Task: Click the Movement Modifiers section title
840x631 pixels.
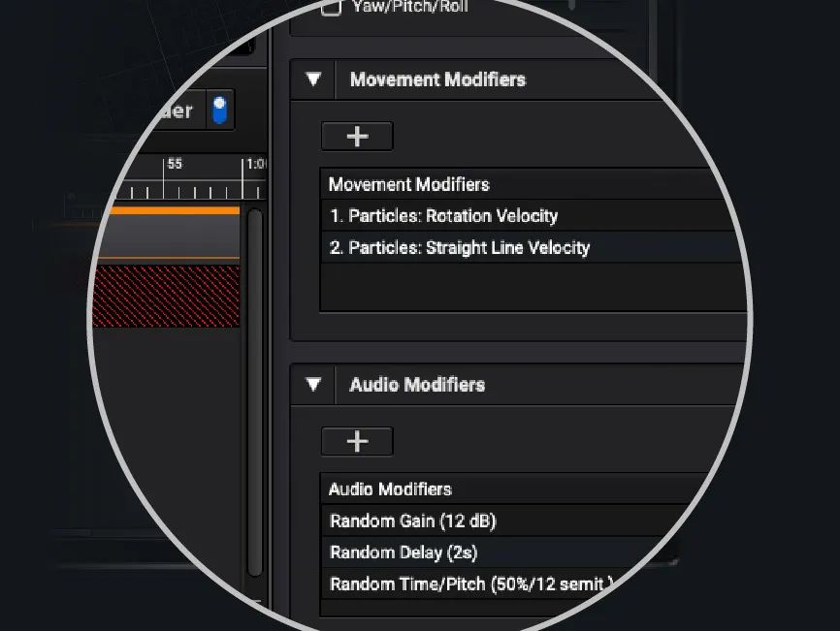Action: click(437, 79)
